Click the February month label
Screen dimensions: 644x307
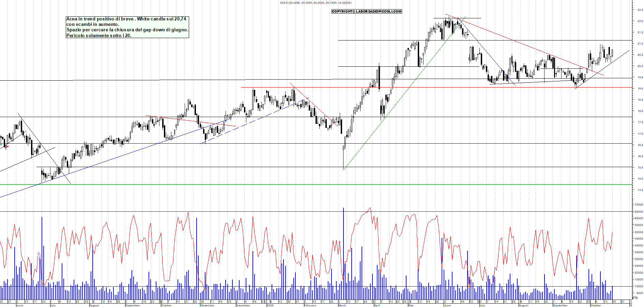click(x=310, y=305)
